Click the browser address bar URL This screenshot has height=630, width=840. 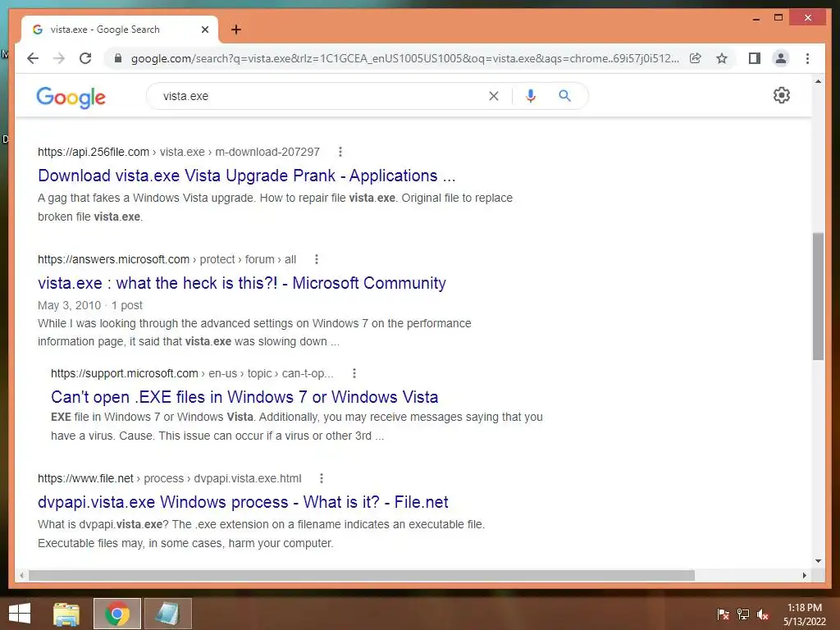[404, 58]
